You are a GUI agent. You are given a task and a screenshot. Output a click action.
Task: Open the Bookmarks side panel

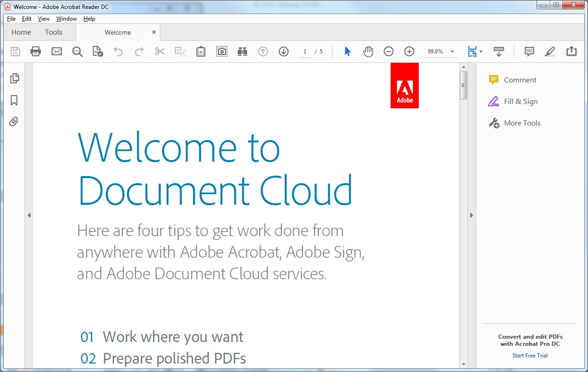[14, 100]
